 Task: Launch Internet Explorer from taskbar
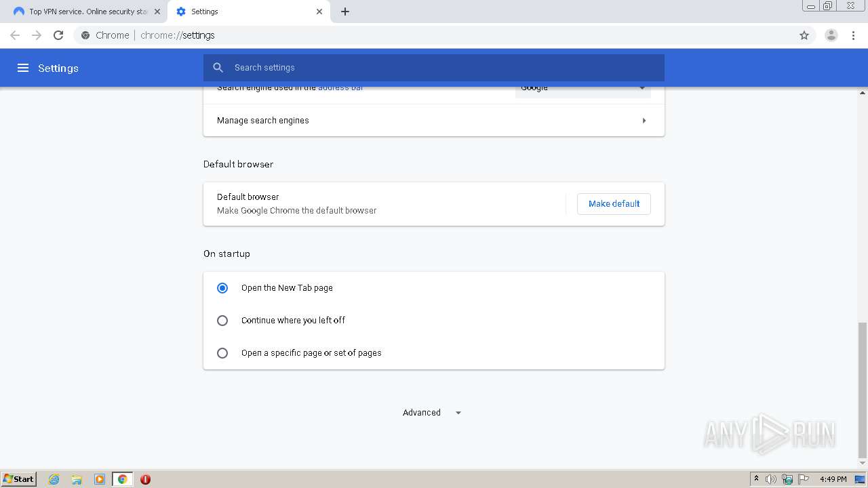[54, 479]
